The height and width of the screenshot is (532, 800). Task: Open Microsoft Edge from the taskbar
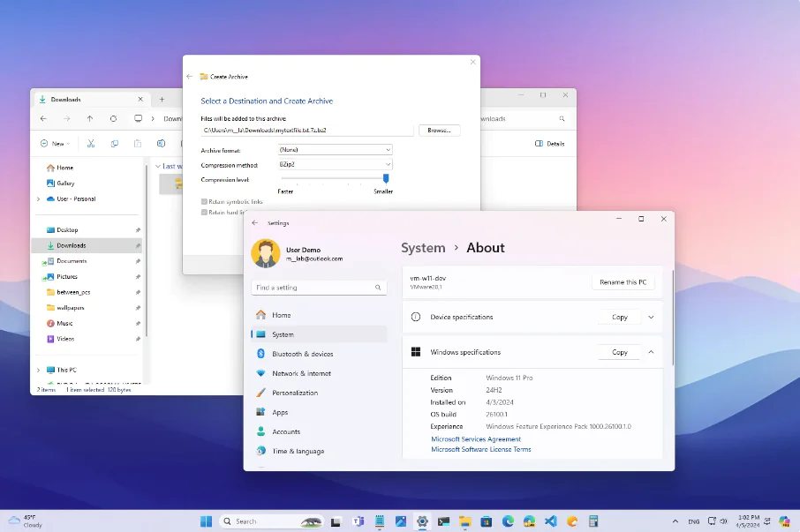(507, 521)
